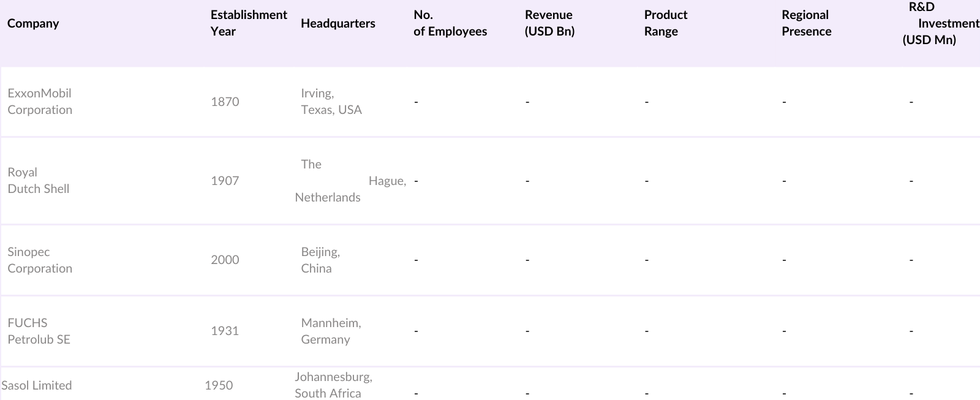Click the No. of Employees header

[x=450, y=23]
